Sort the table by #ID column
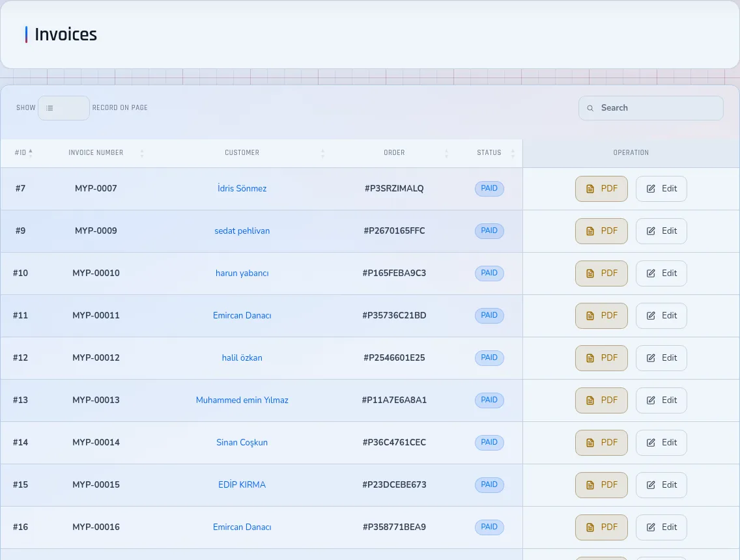The height and width of the screenshot is (560, 740). tap(23, 152)
